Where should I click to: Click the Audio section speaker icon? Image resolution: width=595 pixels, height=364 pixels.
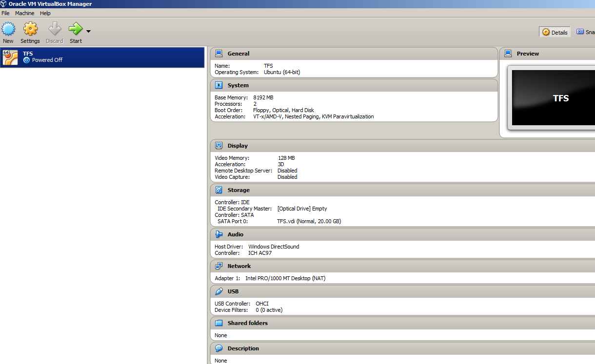pos(219,234)
